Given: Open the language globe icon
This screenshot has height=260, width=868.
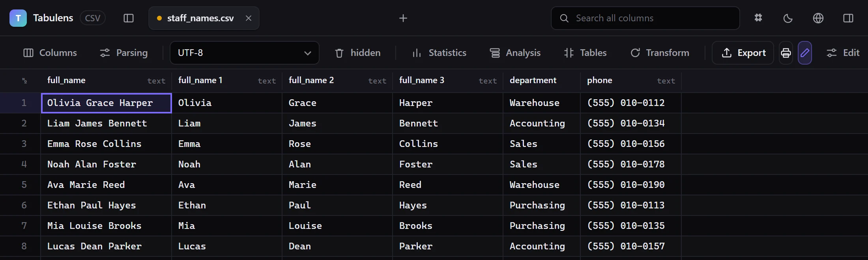Looking at the screenshot, I should click(x=818, y=18).
